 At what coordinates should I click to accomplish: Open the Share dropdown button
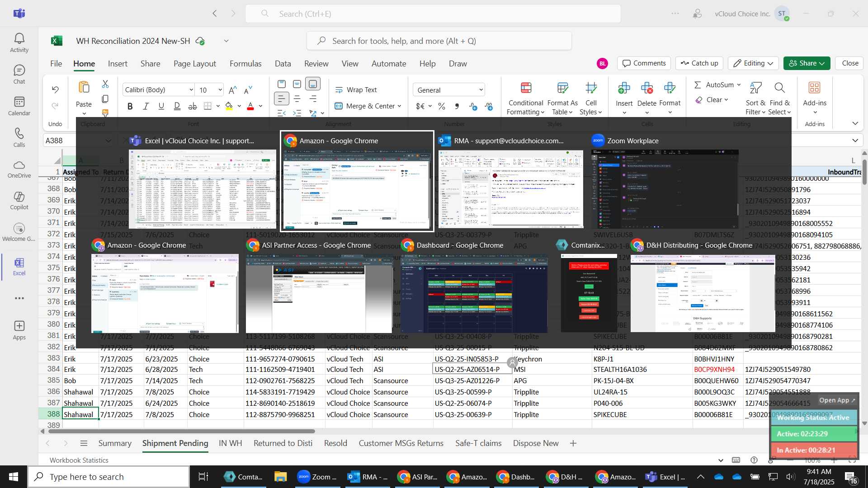click(x=807, y=63)
